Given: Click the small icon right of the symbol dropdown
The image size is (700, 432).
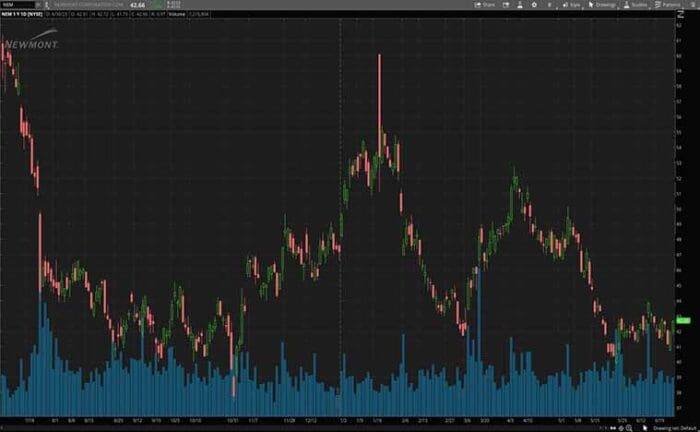Looking at the screenshot, I should (x=46, y=5).
